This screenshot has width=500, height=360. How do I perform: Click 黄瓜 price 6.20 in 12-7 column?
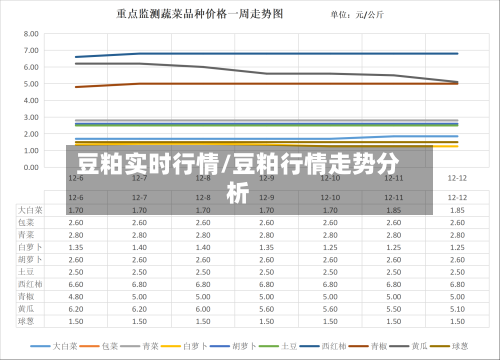(x=139, y=309)
